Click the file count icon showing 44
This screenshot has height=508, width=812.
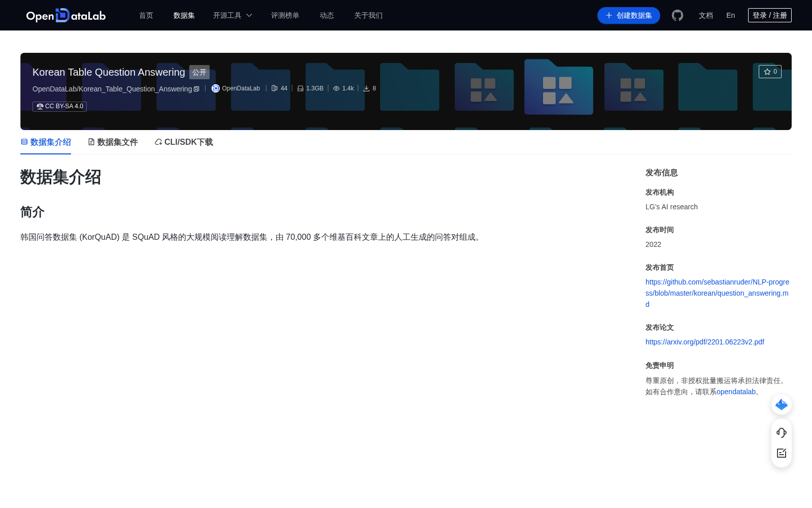point(275,88)
